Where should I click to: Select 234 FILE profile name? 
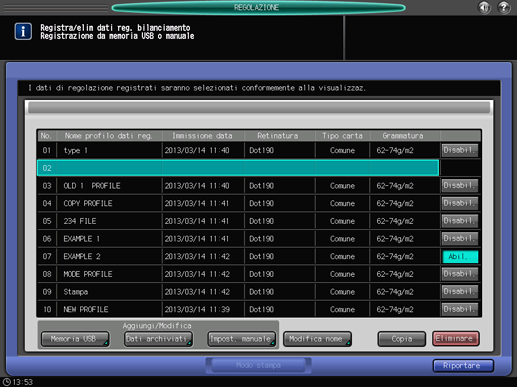tap(80, 221)
